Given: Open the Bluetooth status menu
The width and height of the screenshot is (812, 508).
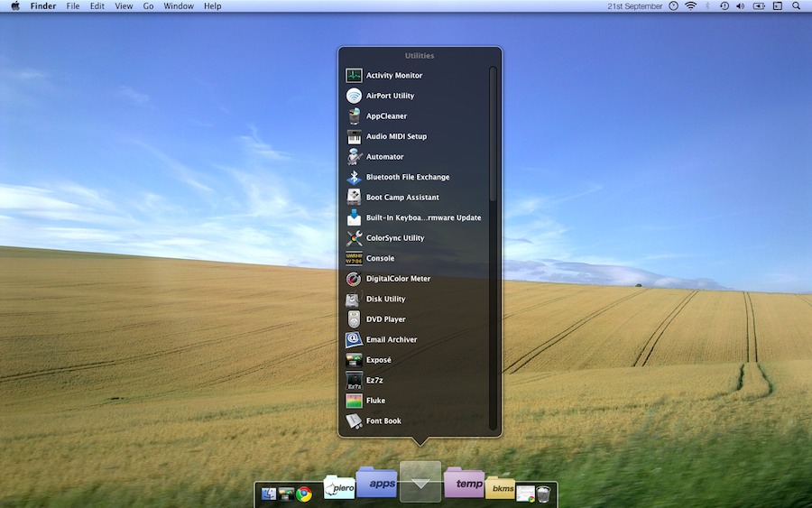Looking at the screenshot, I should point(707,6).
